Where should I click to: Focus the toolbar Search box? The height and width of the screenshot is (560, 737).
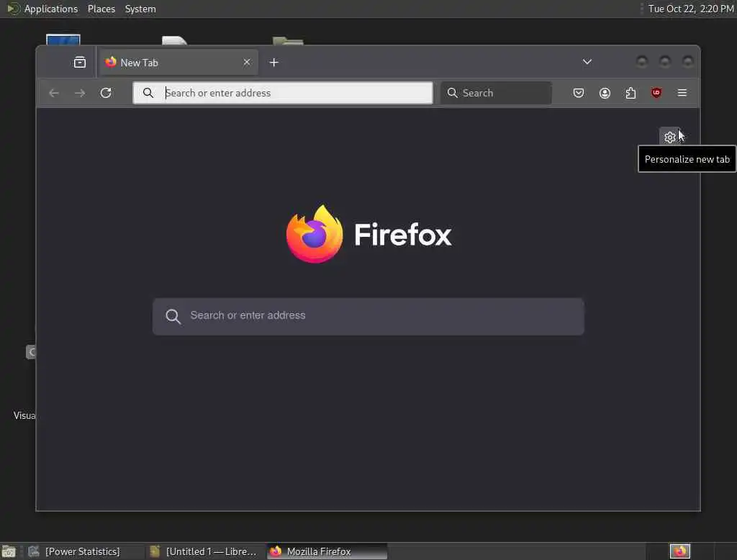click(496, 93)
